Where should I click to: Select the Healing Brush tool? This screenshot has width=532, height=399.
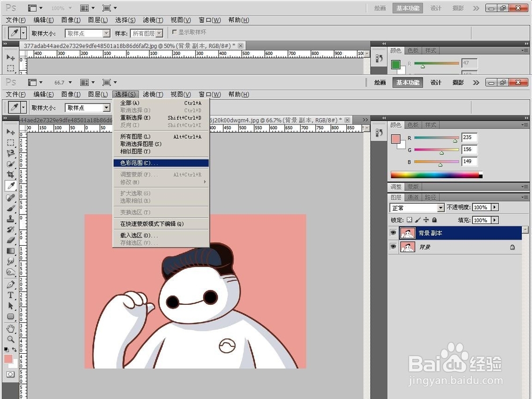pos(11,197)
